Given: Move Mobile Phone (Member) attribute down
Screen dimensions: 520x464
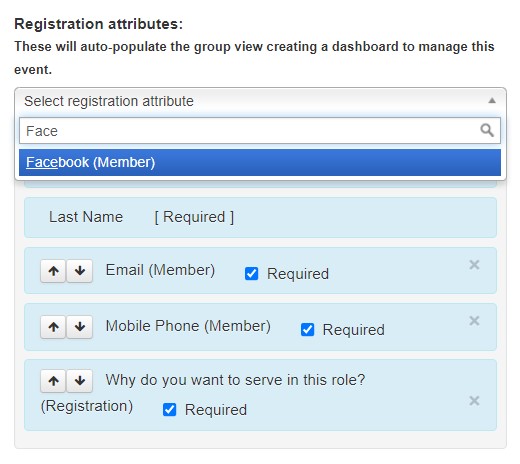Looking at the screenshot, I should coord(80,327).
